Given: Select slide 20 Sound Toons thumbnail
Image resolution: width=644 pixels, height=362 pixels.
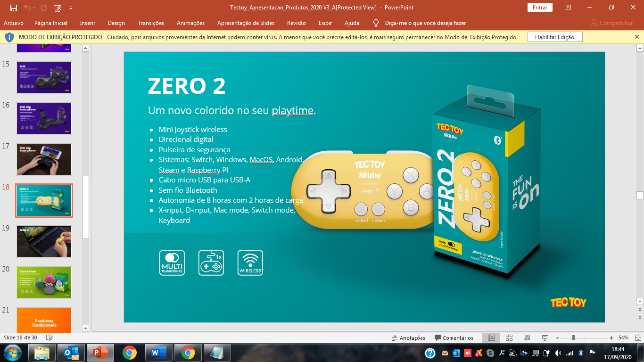Looking at the screenshot, I should point(44,282).
